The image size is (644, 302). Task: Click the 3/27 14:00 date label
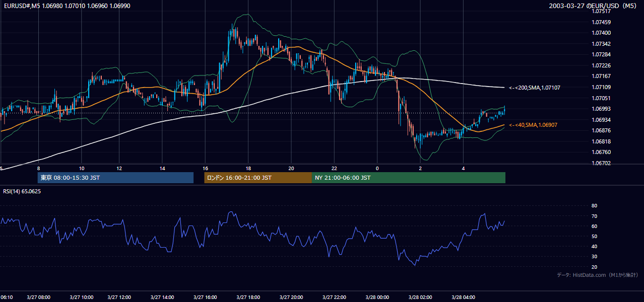tap(162, 297)
